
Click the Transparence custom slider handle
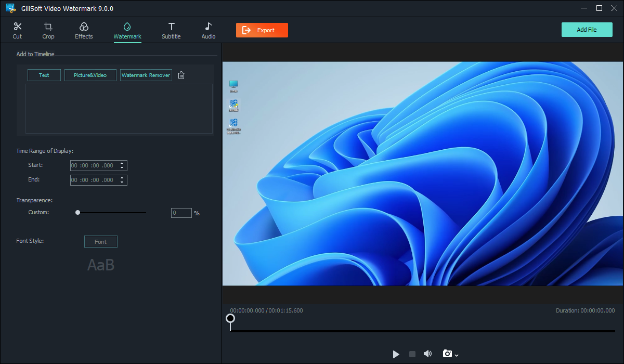coord(77,212)
